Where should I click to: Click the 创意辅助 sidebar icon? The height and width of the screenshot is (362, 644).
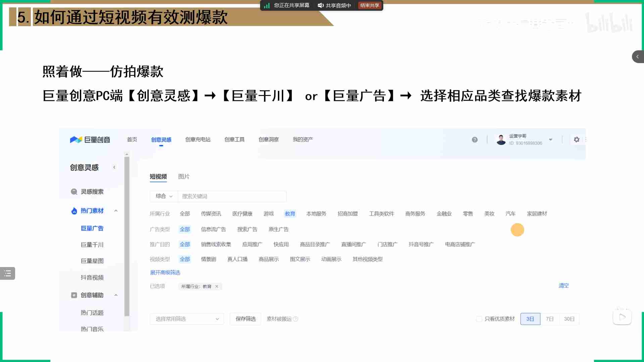coord(74,295)
